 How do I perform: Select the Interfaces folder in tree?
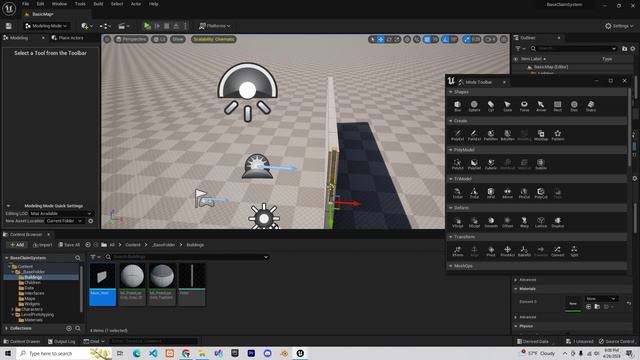[x=34, y=293]
